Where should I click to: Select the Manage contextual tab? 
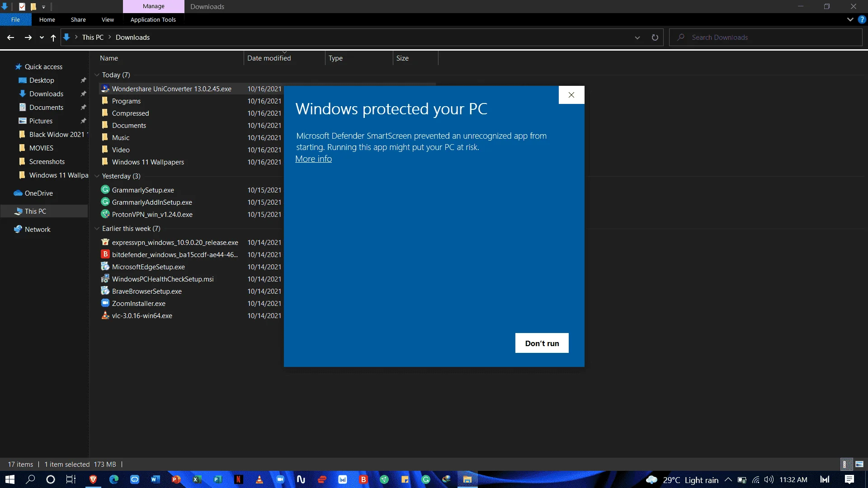tap(154, 6)
